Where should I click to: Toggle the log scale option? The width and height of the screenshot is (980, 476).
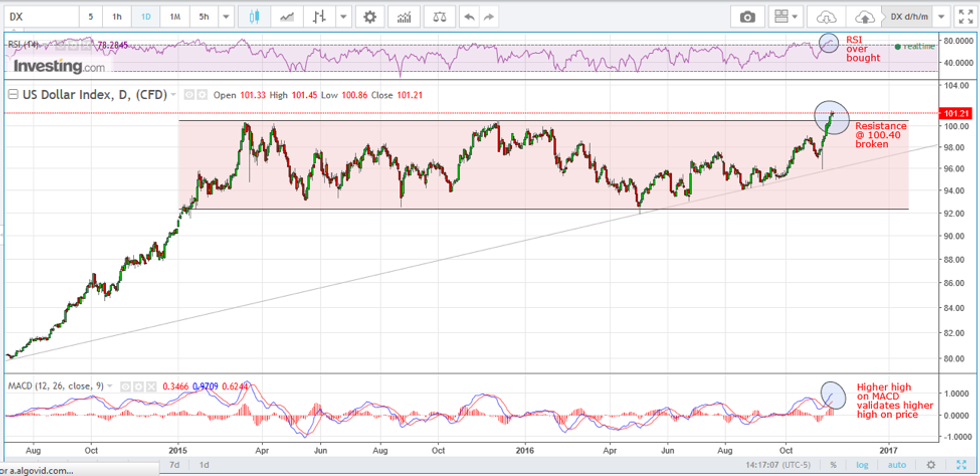pos(862,465)
